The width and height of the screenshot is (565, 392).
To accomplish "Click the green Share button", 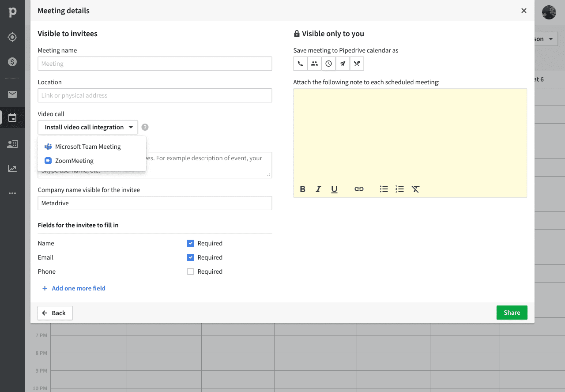I will (x=512, y=313).
